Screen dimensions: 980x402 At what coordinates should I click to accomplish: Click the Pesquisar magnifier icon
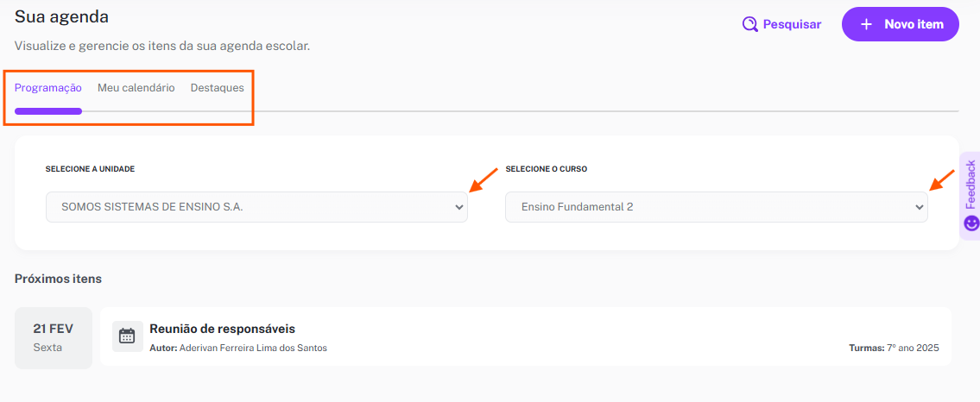pos(749,24)
